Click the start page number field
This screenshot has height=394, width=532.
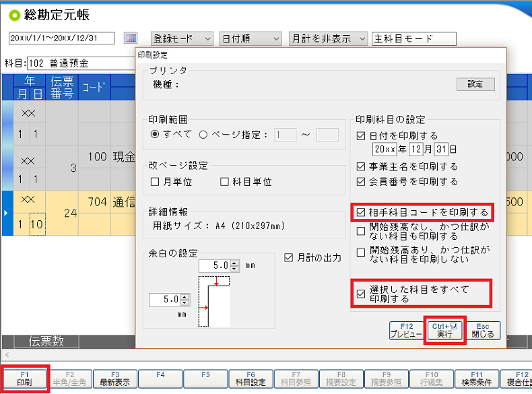285,135
